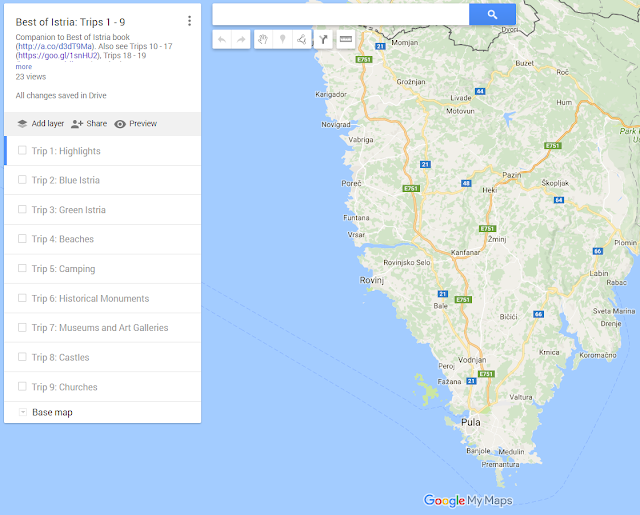Click the Rovinj town label on map
640x515 pixels.
click(371, 280)
